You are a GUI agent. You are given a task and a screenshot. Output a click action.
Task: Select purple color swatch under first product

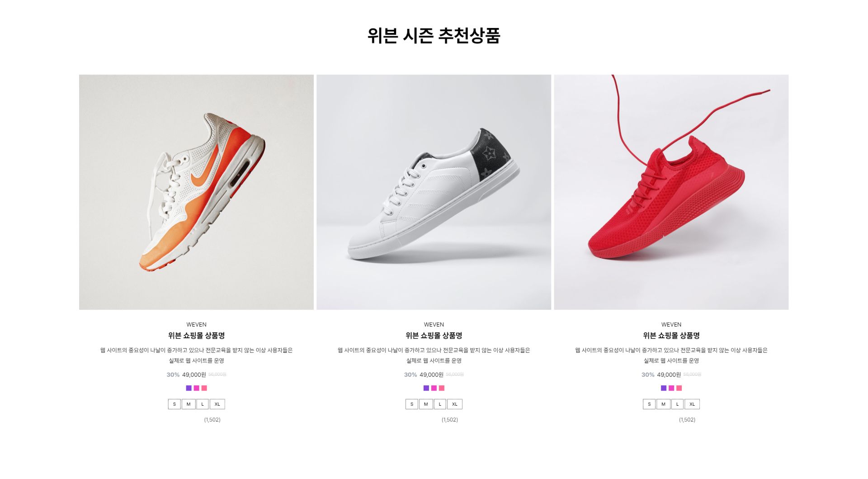pos(189,388)
